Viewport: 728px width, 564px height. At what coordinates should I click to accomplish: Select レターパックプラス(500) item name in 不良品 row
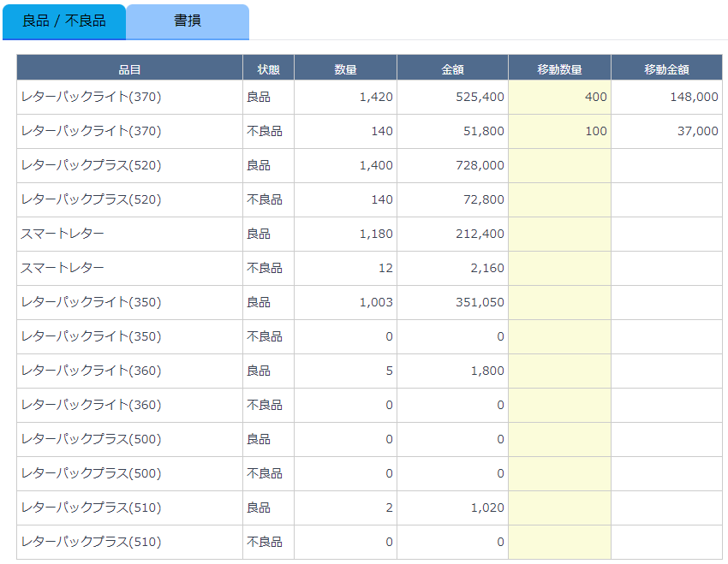click(91, 473)
